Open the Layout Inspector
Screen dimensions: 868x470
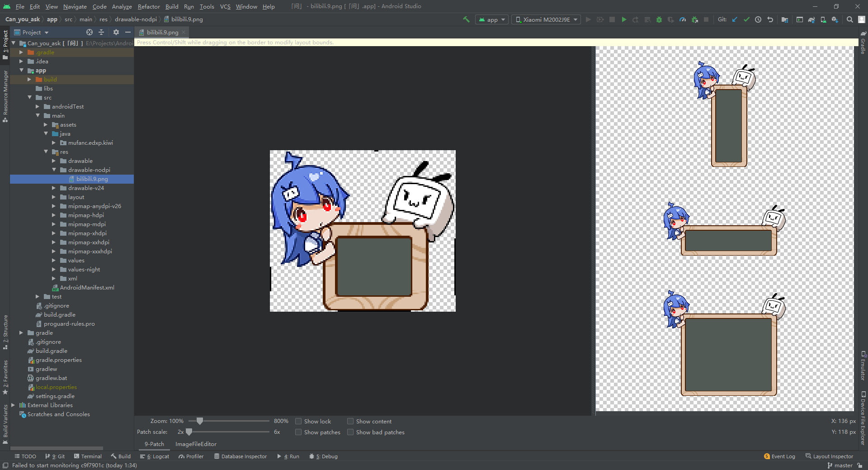pyautogui.click(x=829, y=456)
